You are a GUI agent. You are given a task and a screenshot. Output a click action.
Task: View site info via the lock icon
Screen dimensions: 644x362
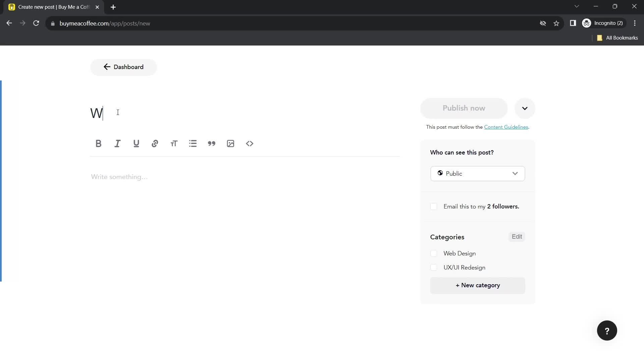click(53, 23)
